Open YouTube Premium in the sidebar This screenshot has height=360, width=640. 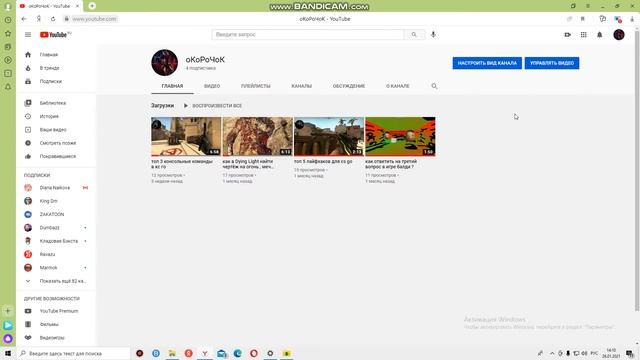coord(56,311)
